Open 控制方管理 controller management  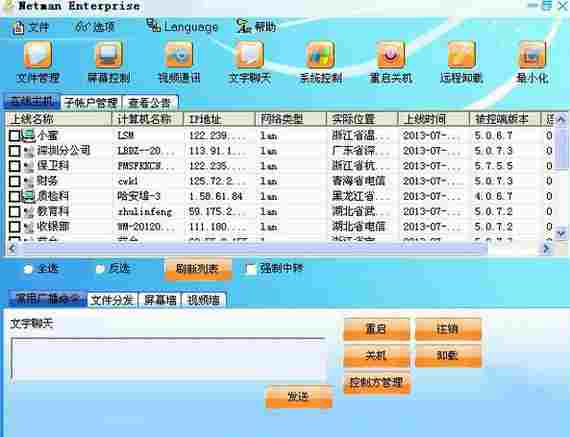pyautogui.click(x=377, y=382)
